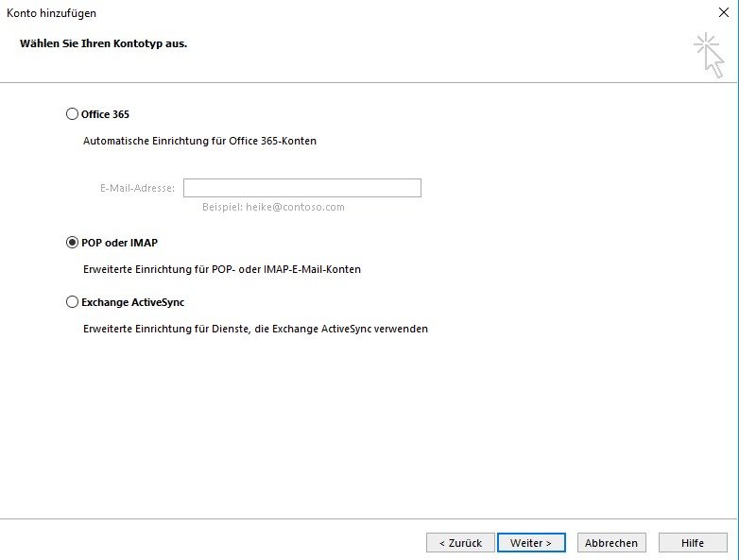The height and width of the screenshot is (560, 739).
Task: Click the Automatische Einrichtung für Office 365-Konten description
Action: 199,141
